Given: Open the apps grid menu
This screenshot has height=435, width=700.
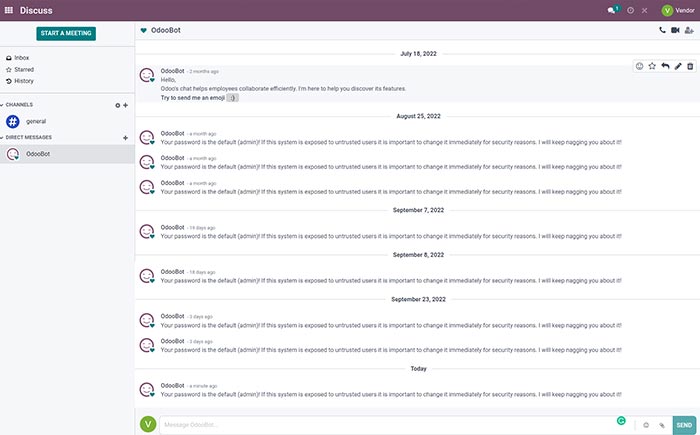Looking at the screenshot, I should point(8,10).
